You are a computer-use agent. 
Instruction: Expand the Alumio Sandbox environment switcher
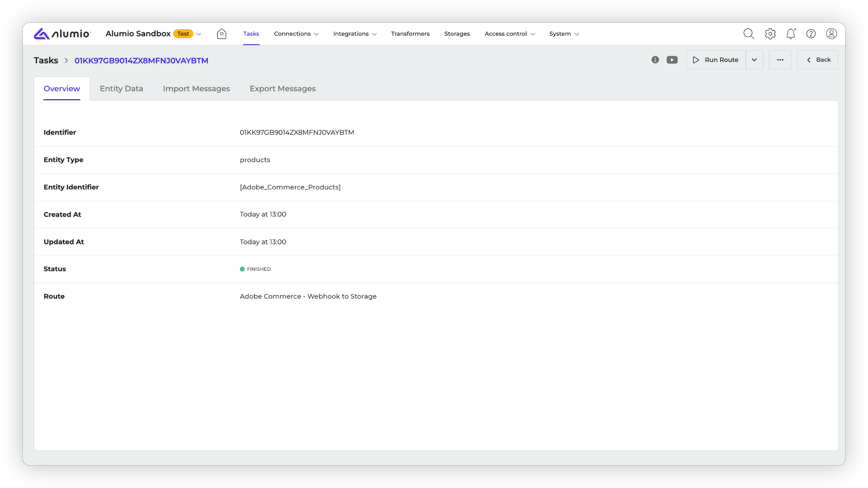pos(198,34)
